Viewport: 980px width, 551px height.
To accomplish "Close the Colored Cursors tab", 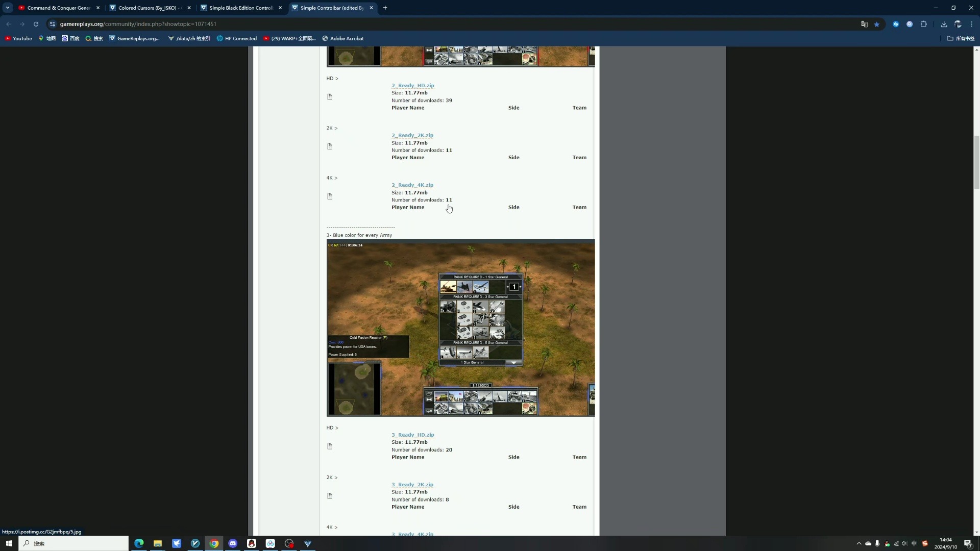I will pyautogui.click(x=189, y=8).
